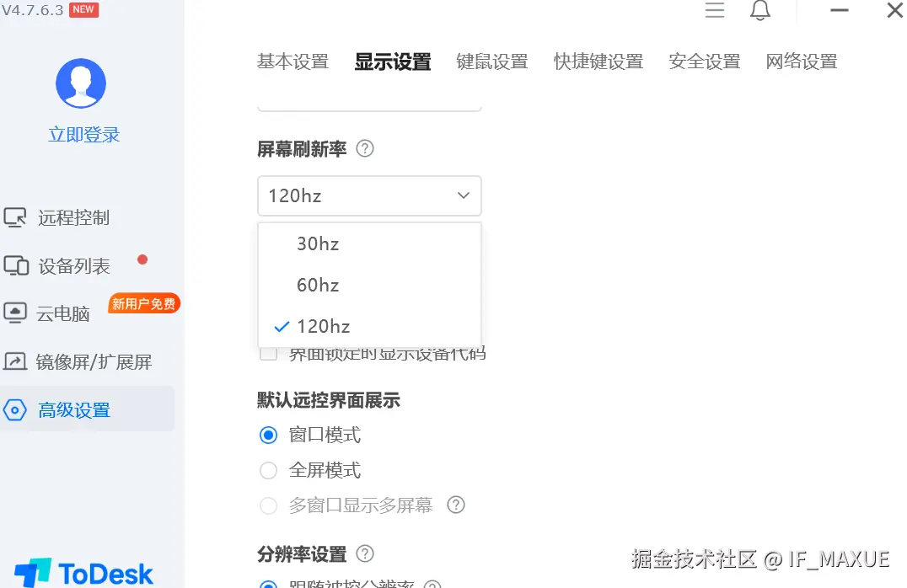Switch to the 基本设置 tab
The image size is (907, 588).
[292, 61]
